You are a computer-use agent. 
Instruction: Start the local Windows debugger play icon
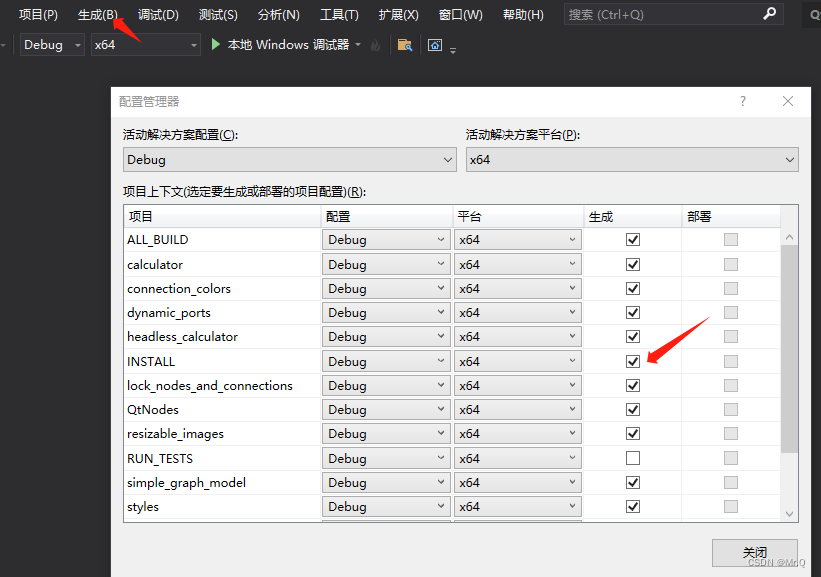[215, 45]
